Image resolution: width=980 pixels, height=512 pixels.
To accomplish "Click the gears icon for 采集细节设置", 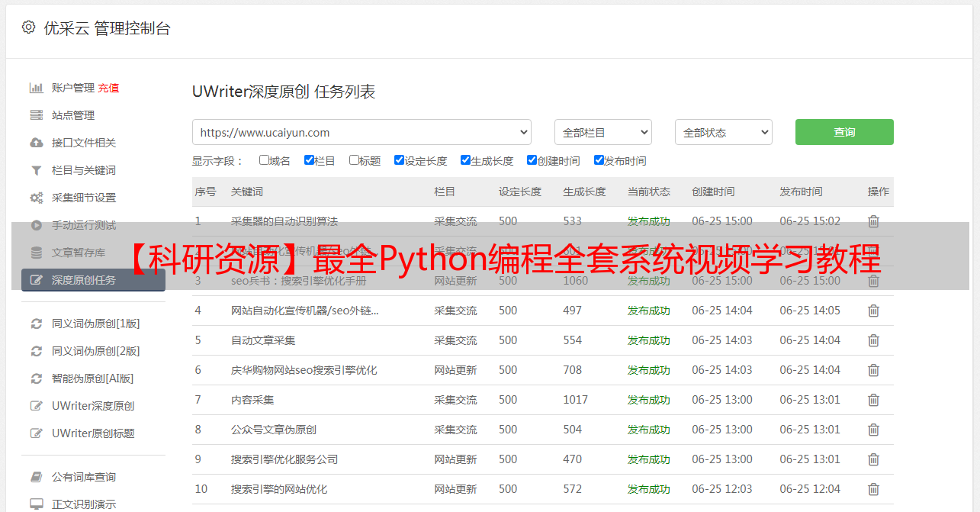I will (36, 198).
